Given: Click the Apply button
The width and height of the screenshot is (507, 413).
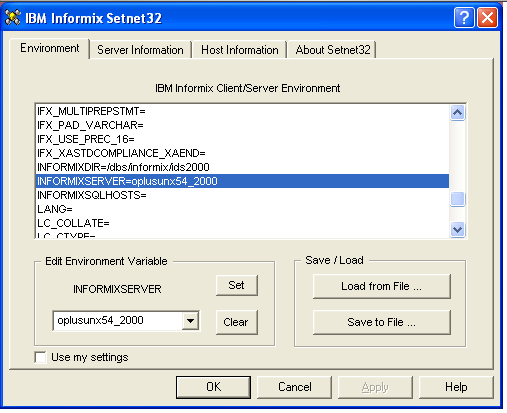Looking at the screenshot, I should pyautogui.click(x=375, y=387).
